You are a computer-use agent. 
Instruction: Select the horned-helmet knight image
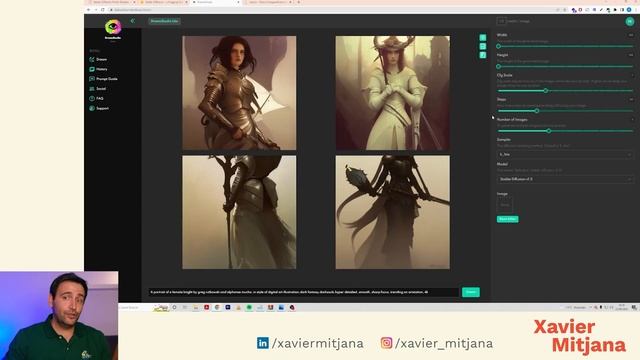(x=393, y=93)
